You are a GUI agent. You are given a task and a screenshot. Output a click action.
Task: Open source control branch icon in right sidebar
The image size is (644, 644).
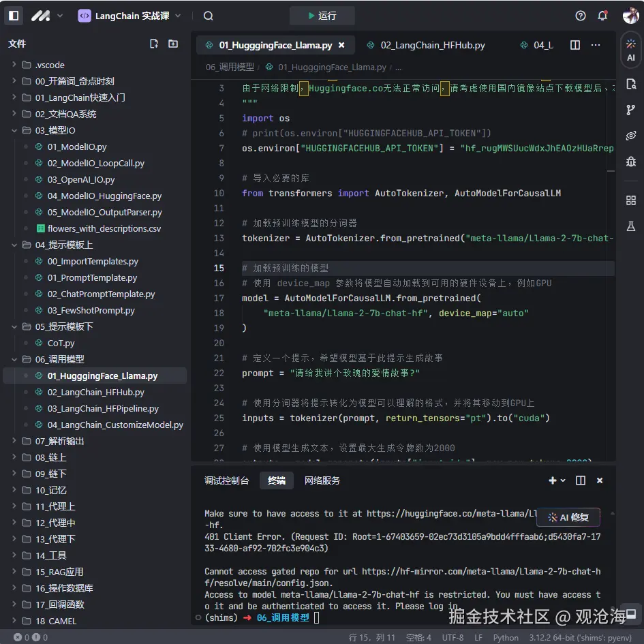pyautogui.click(x=631, y=110)
